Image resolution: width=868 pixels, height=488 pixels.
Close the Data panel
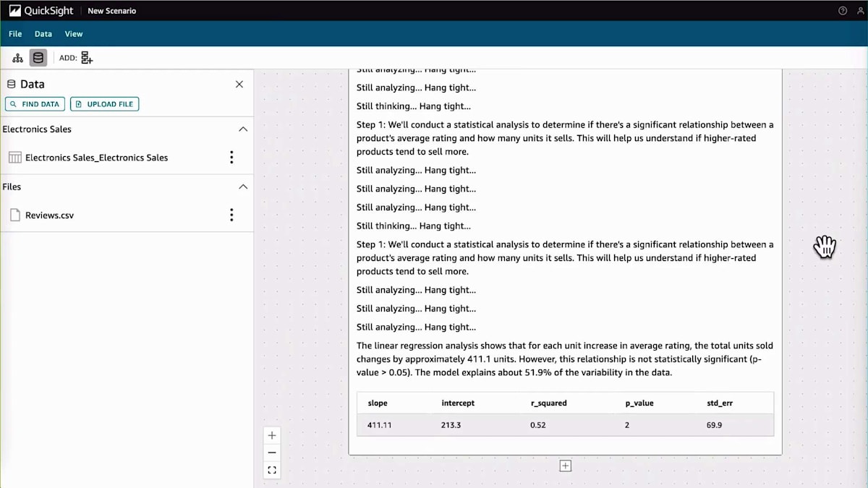(x=239, y=85)
